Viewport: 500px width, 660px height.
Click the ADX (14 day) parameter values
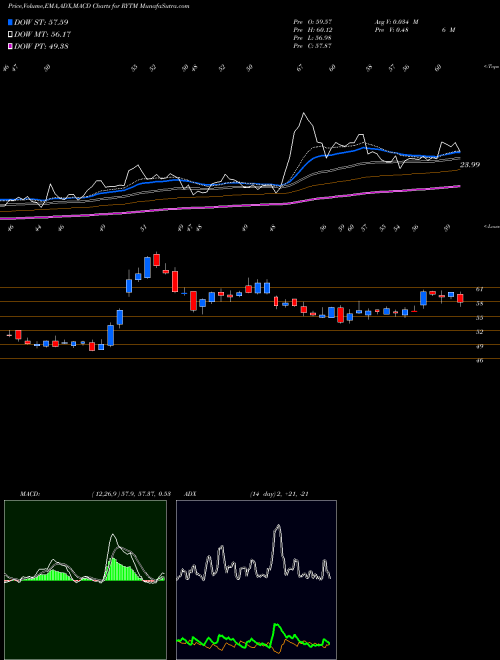[x=279, y=494]
